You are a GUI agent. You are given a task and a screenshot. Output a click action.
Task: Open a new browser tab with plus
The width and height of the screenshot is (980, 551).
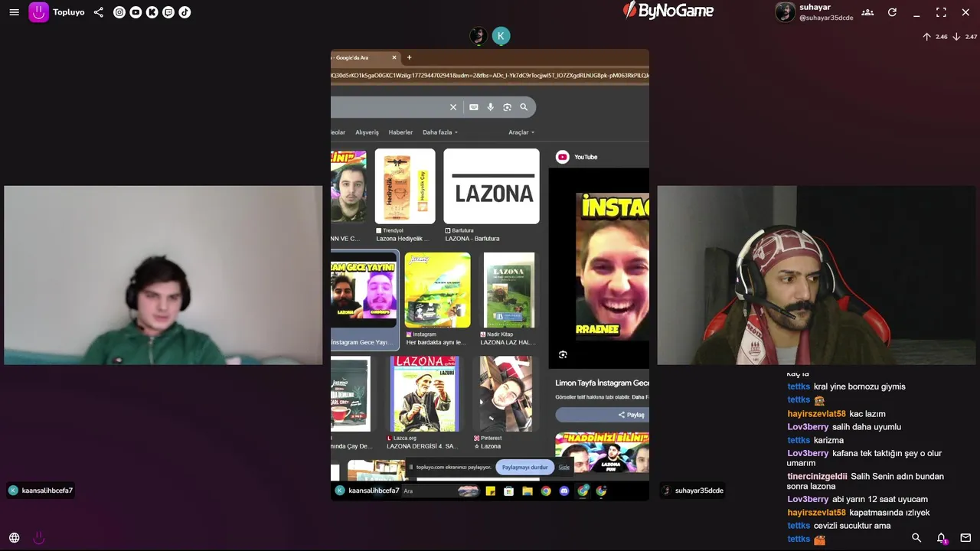pos(409,57)
